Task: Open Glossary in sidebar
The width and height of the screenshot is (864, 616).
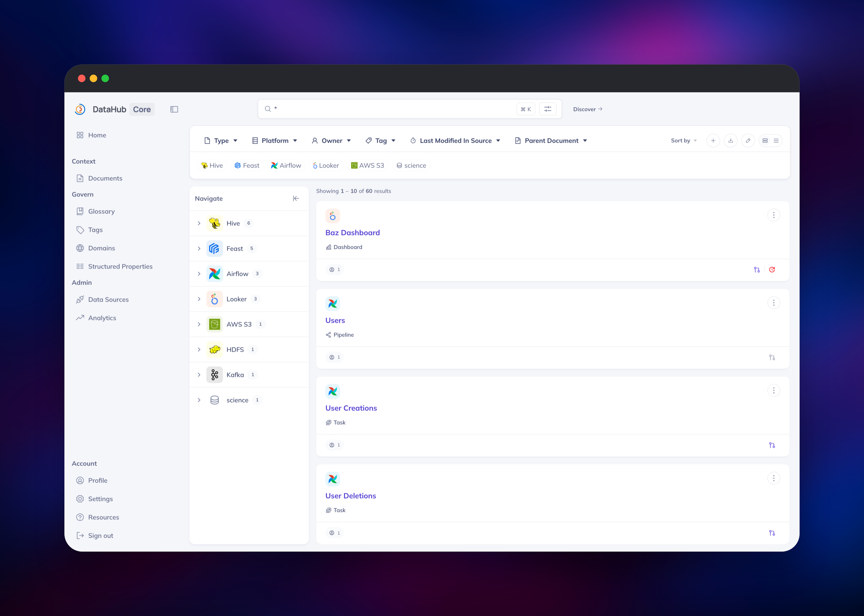Action: coord(96,211)
